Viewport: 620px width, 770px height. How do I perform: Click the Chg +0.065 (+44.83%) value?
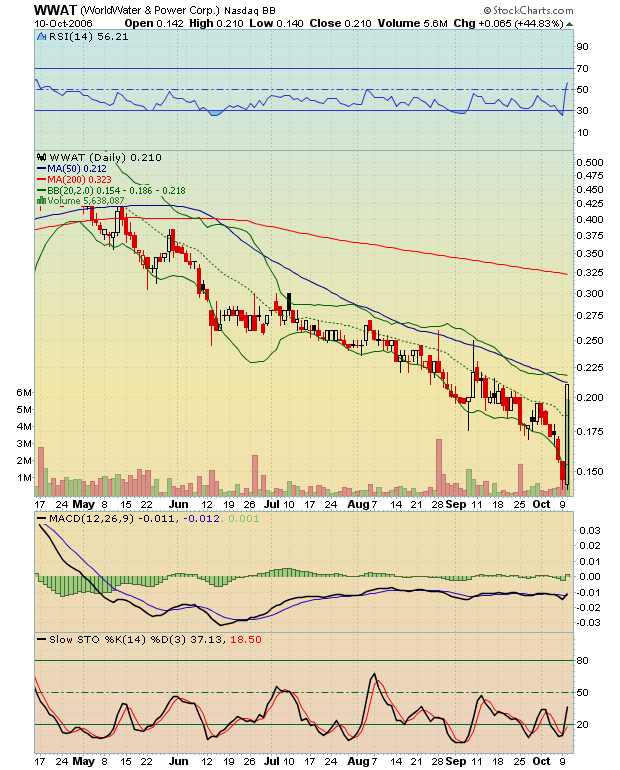pos(508,23)
